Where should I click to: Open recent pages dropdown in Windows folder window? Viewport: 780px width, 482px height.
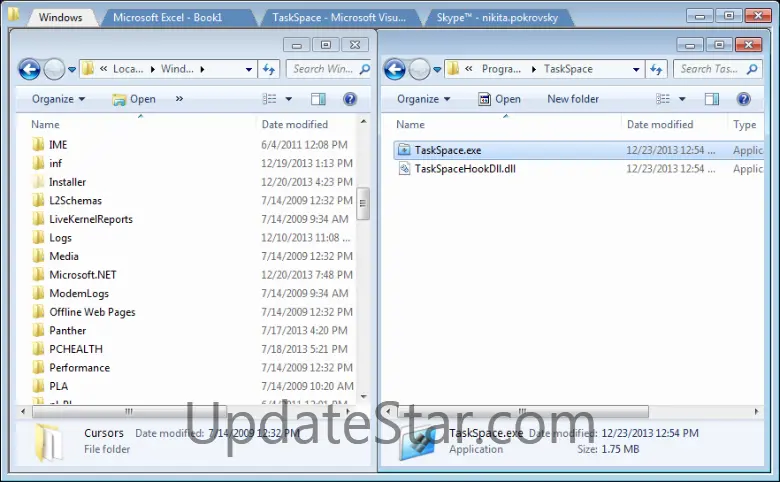(x=72, y=70)
